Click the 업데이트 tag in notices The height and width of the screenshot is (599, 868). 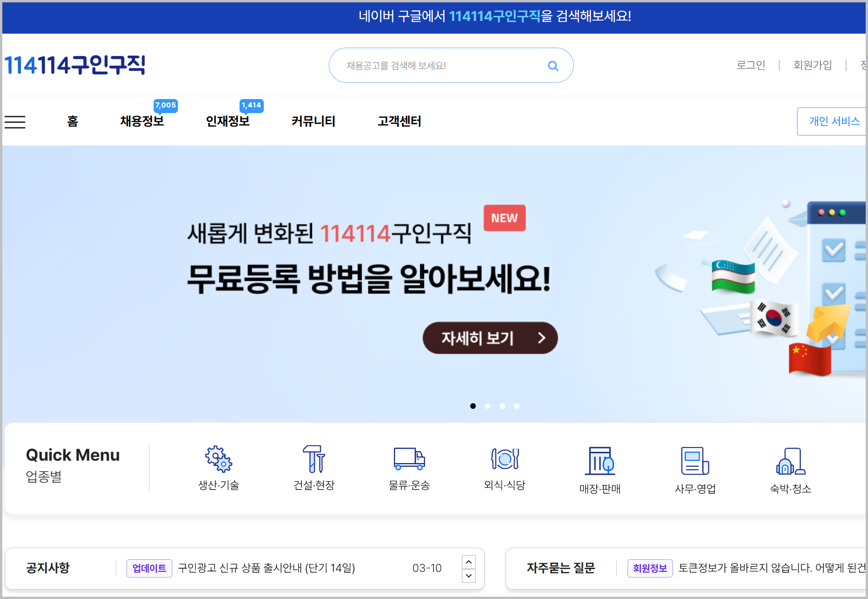pos(149,568)
